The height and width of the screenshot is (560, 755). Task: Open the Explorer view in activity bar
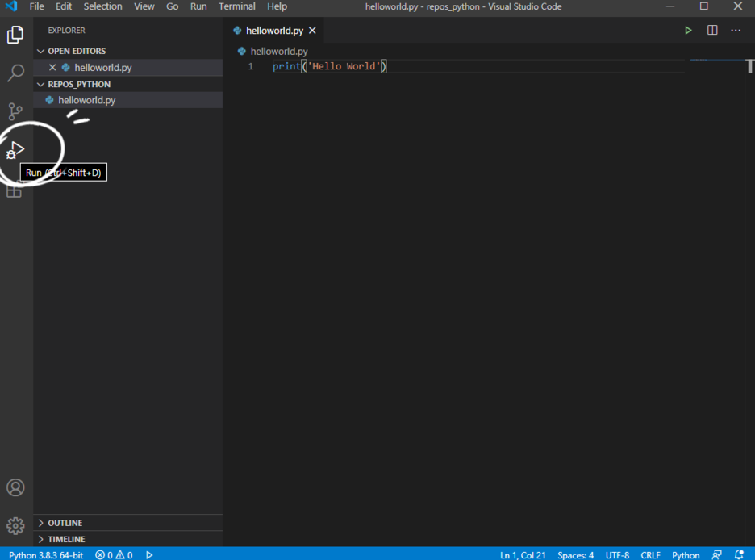tap(15, 35)
